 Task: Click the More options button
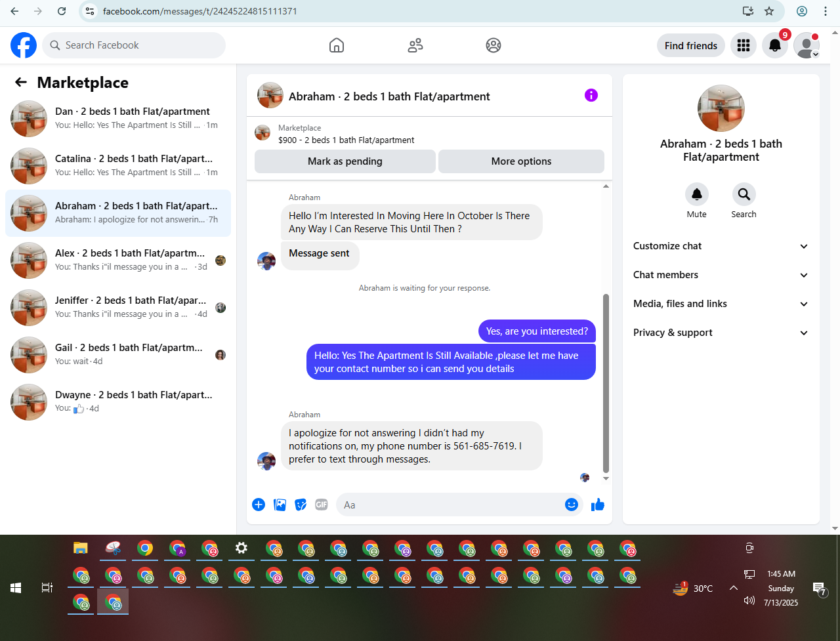(521, 161)
